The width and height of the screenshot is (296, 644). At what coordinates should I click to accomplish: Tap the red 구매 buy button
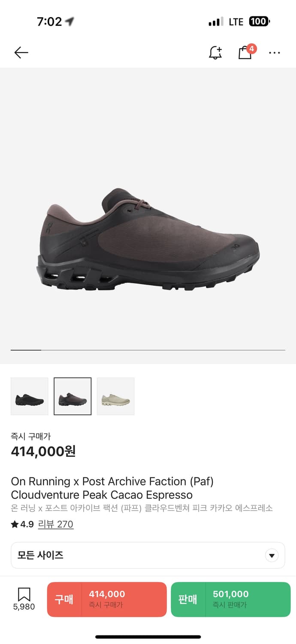(x=107, y=599)
